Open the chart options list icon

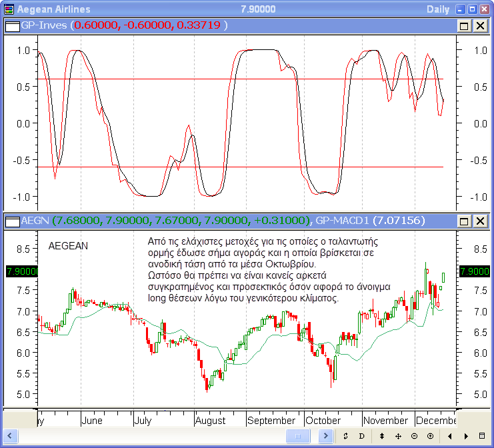(482, 436)
